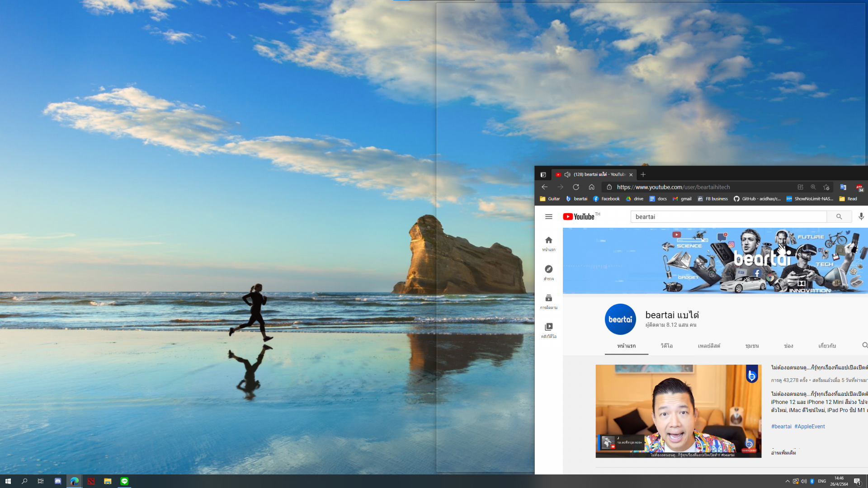The image size is (868, 488).
Task: Open Dota 2 from the taskbar
Action: point(91,481)
